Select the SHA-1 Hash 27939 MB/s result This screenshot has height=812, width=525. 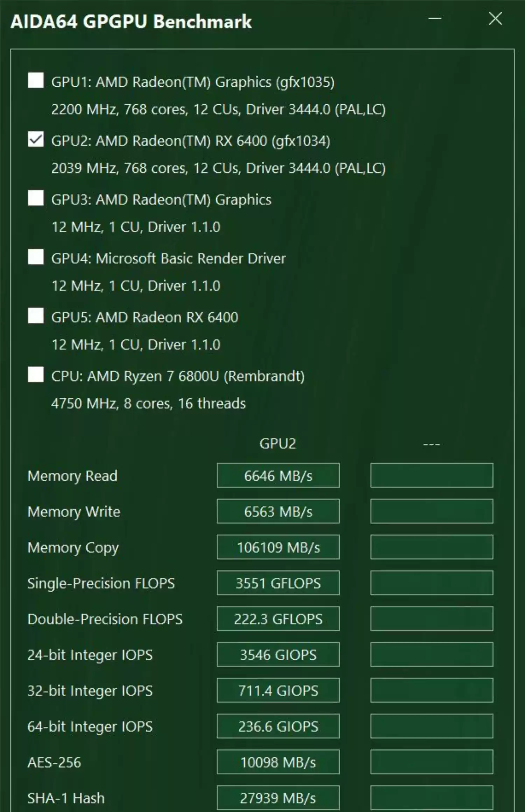[278, 798]
